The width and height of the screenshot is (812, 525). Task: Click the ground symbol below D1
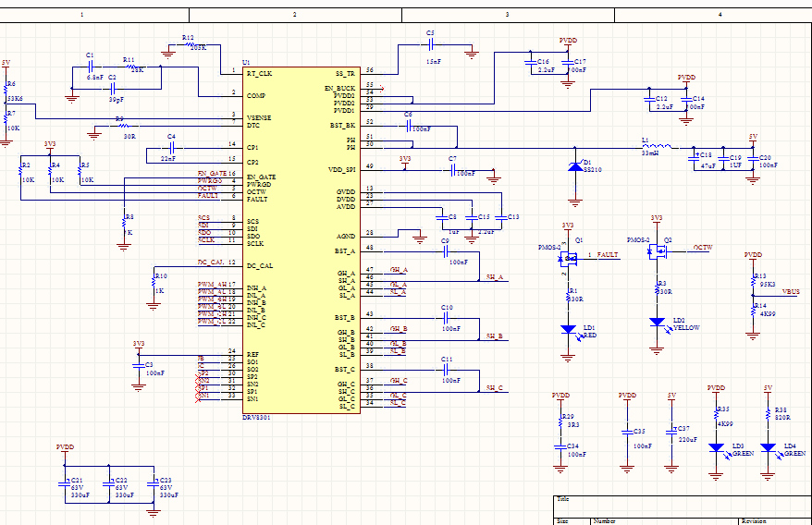pyautogui.click(x=575, y=203)
